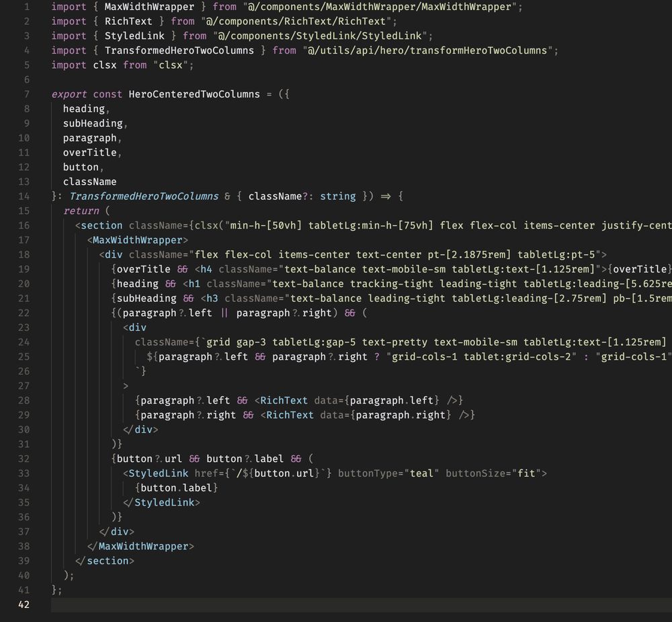Click the "href" attribute on line 33
The image size is (672, 622).
coord(206,473)
